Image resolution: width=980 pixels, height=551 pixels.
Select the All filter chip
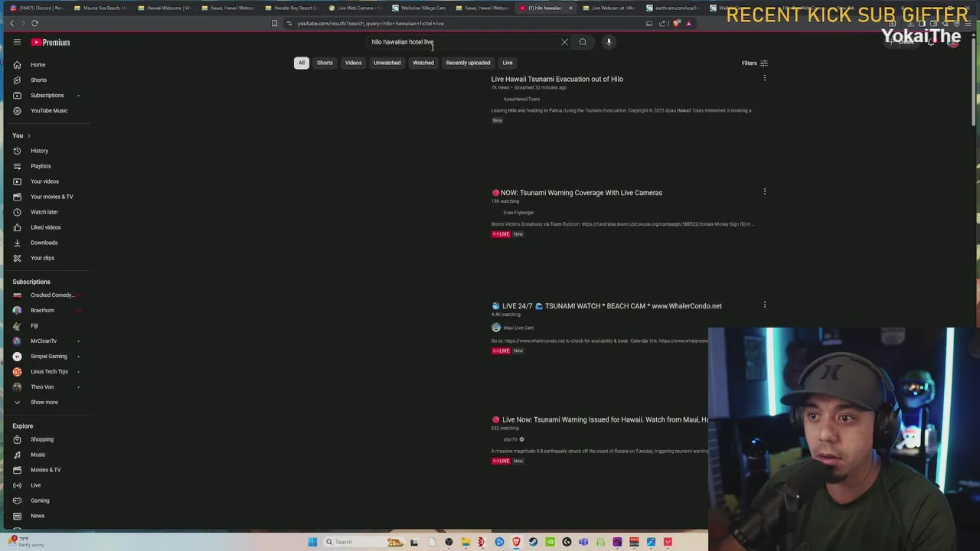[x=302, y=63]
